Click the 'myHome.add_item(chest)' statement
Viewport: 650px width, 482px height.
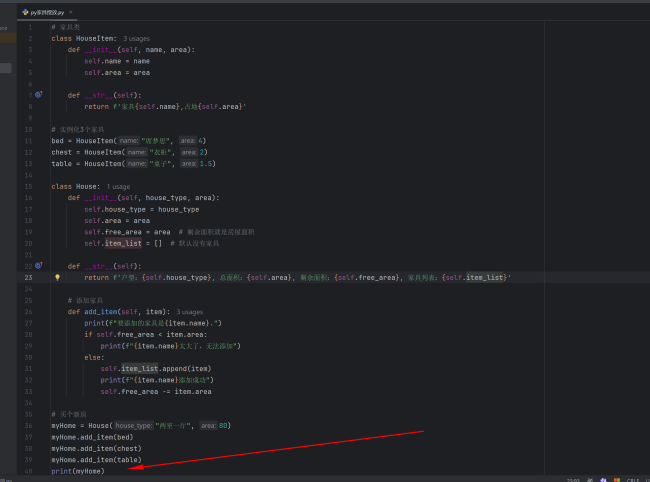[x=97, y=448]
